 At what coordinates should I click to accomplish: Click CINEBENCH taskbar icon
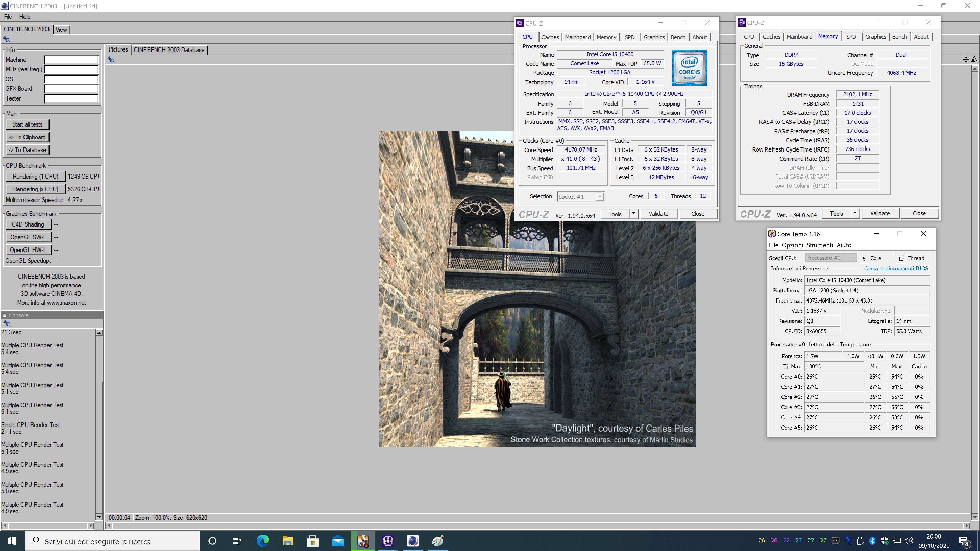[x=413, y=541]
